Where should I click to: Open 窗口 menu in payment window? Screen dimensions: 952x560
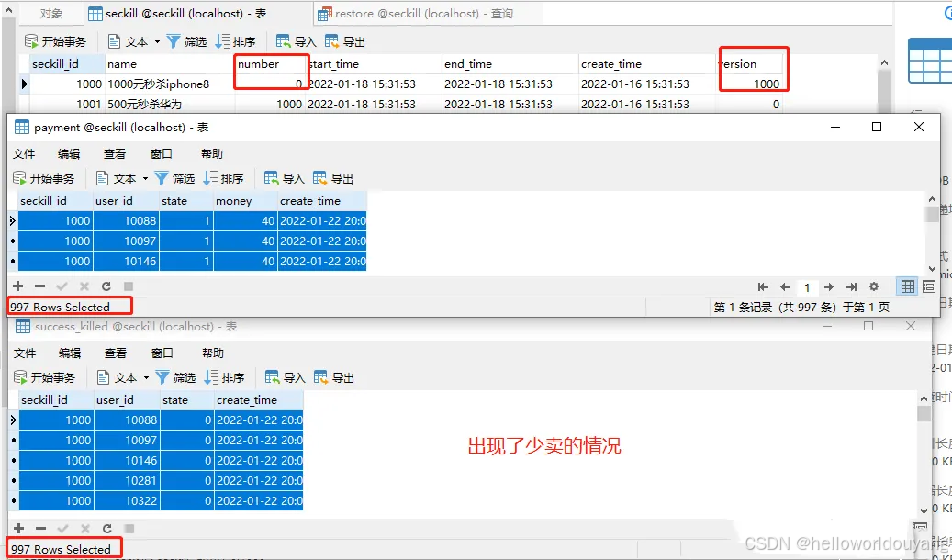point(161,153)
